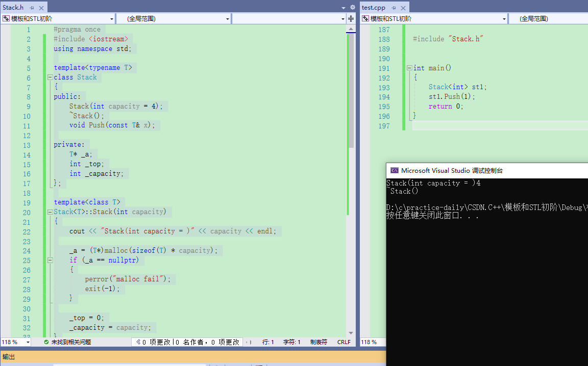Click the no issues found checkmark icon
The width and height of the screenshot is (588, 366).
[x=46, y=342]
